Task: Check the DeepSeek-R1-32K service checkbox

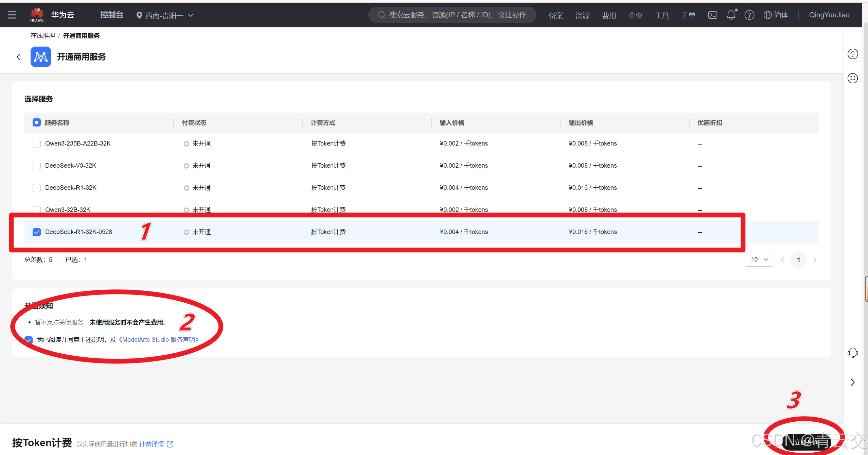Action: 37,188
